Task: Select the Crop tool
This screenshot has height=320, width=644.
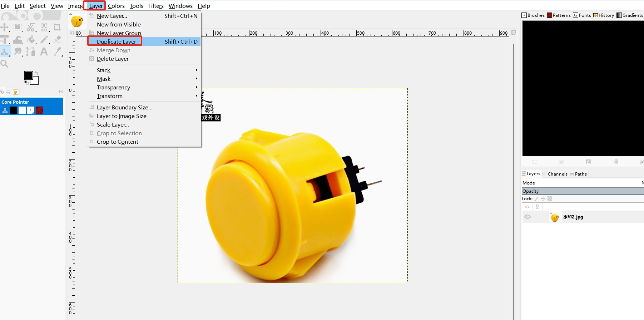Action: click(57, 28)
